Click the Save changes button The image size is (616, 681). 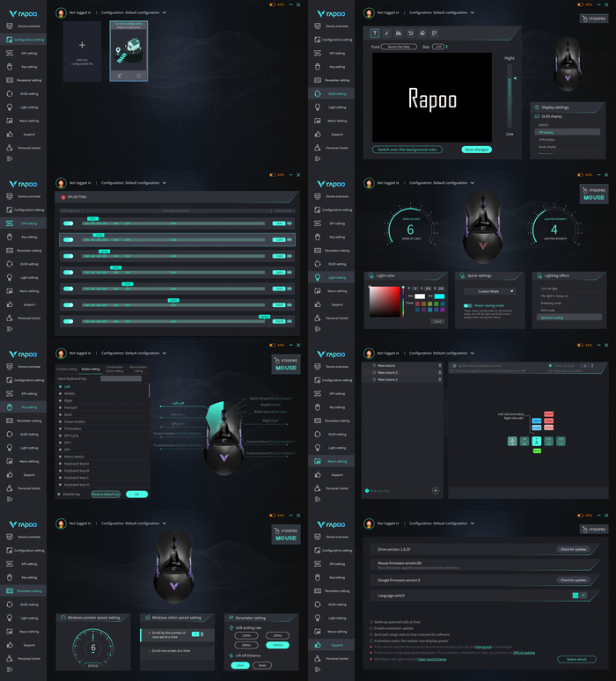click(476, 150)
